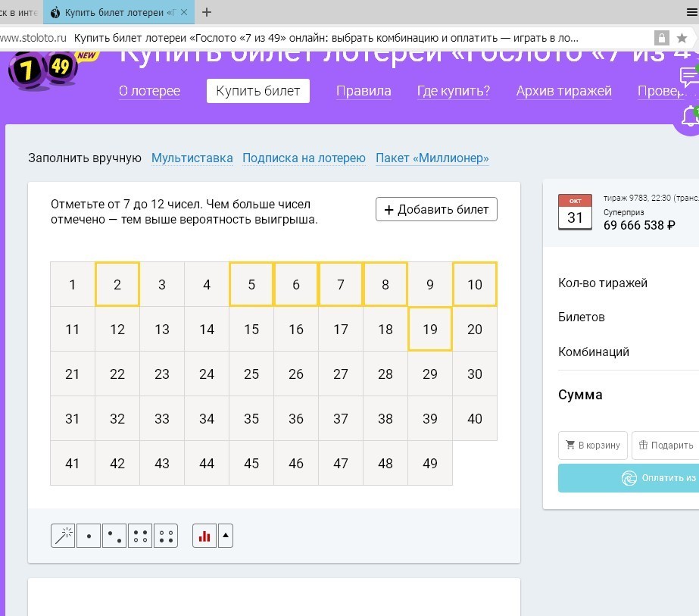Mark number 22 in the grid

coord(117,374)
